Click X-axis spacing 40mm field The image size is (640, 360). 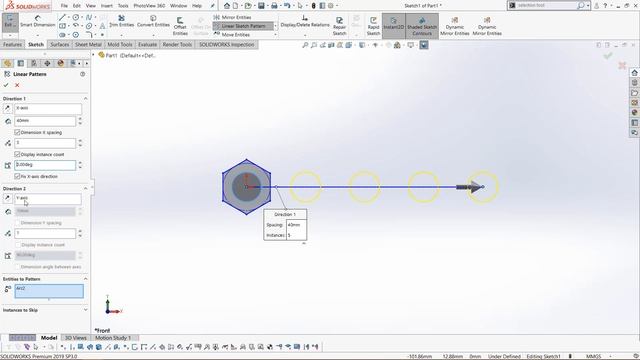45,121
